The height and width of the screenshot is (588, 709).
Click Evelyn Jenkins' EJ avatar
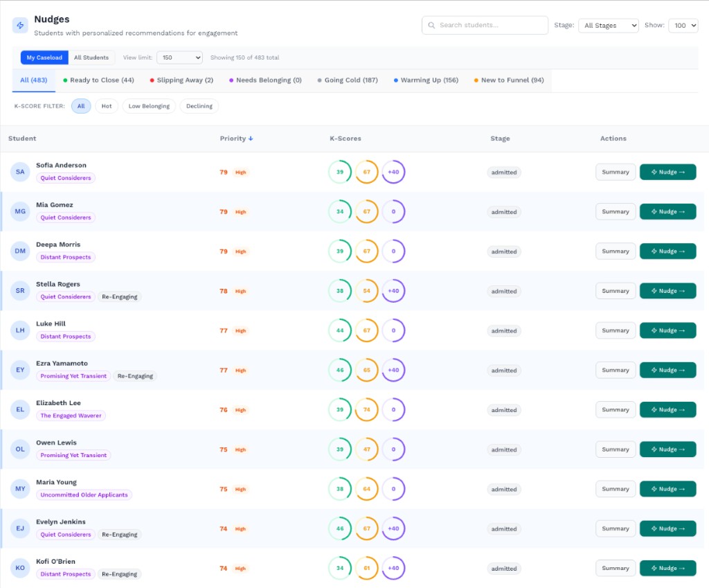pos(20,528)
